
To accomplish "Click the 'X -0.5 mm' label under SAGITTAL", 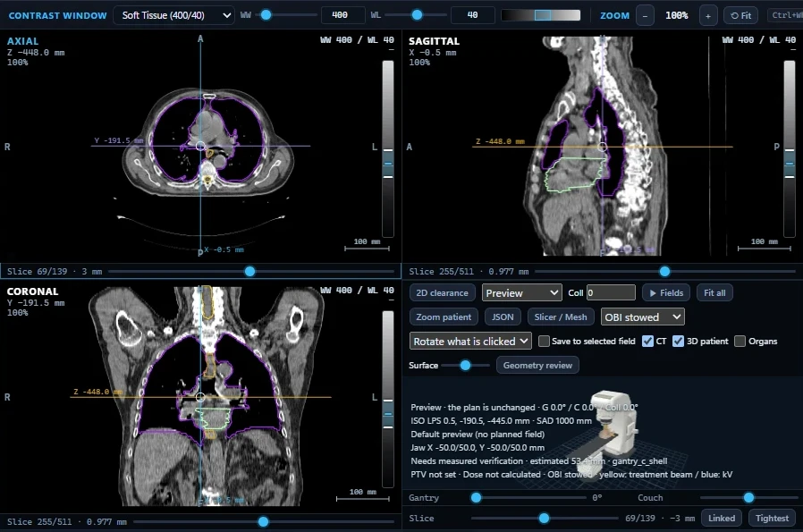I will [x=432, y=52].
